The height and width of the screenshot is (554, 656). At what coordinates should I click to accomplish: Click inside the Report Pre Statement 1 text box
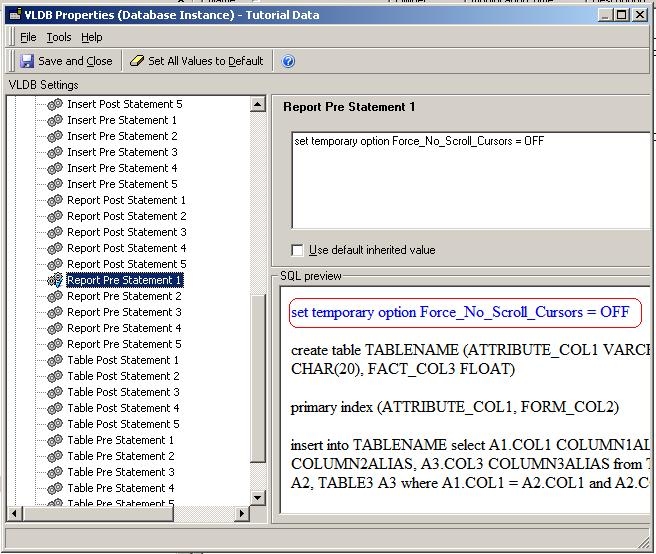coord(471,181)
